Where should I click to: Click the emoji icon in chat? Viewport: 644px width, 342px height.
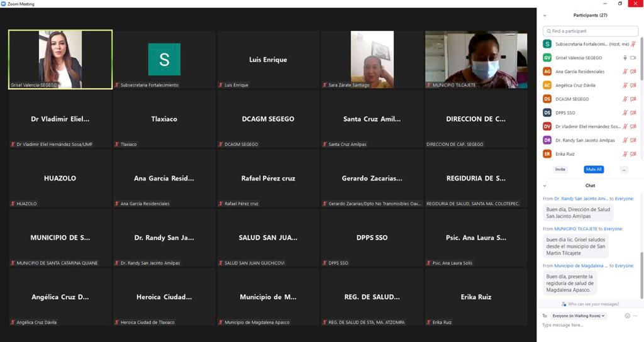(627, 316)
